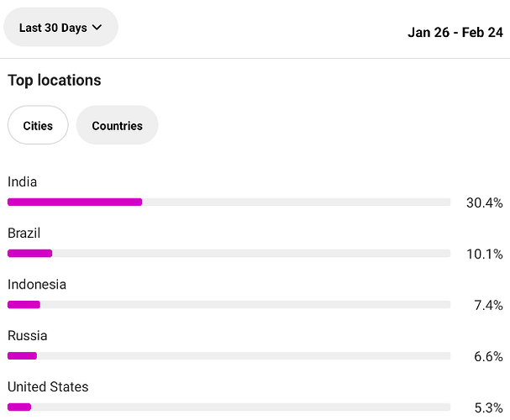Select the Russia country label
Screen dimensions: 510x420
28,335
